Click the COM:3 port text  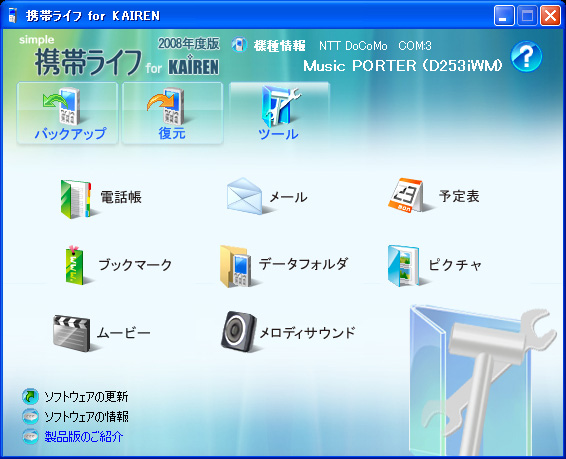point(415,46)
